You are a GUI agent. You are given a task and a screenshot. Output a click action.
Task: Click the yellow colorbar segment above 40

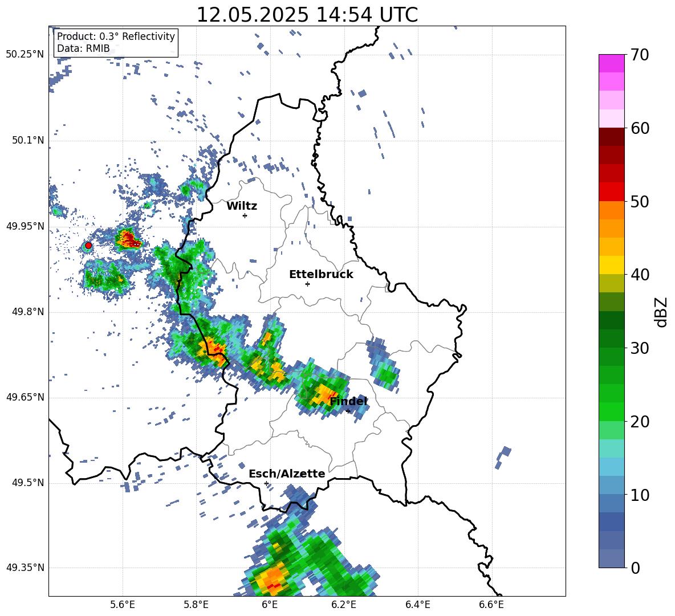click(611, 265)
